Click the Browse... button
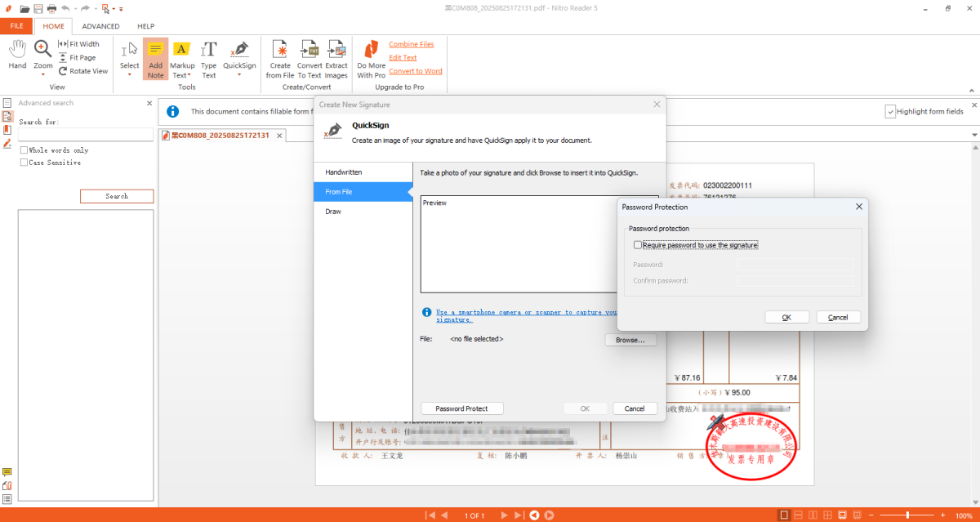This screenshot has width=980, height=522. [630, 340]
